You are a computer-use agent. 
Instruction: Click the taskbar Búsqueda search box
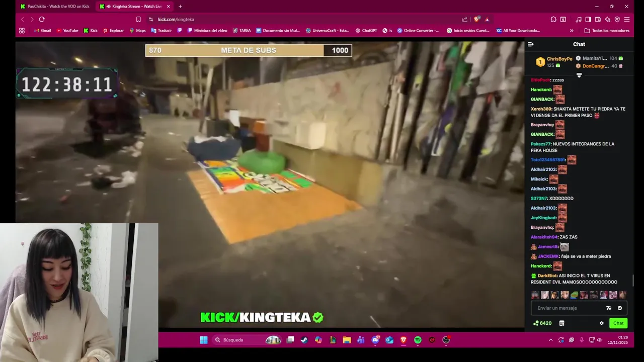pos(247,340)
